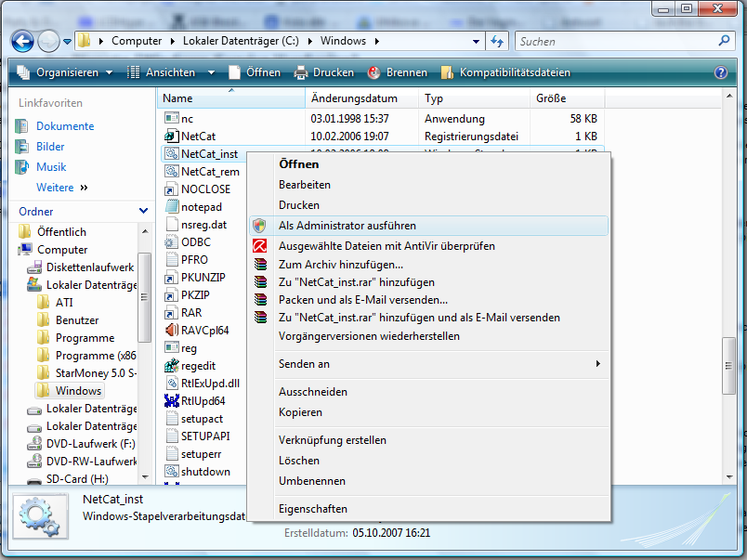Viewport: 747px width, 560px height.
Task: Select the RtlUpd64 application icon
Action: pos(172,400)
